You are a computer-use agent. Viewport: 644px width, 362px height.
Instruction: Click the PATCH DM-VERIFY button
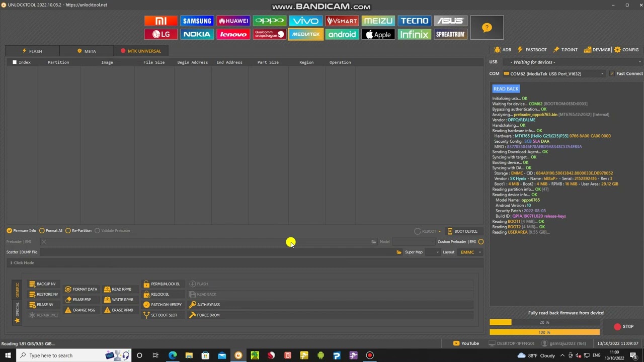(163, 305)
